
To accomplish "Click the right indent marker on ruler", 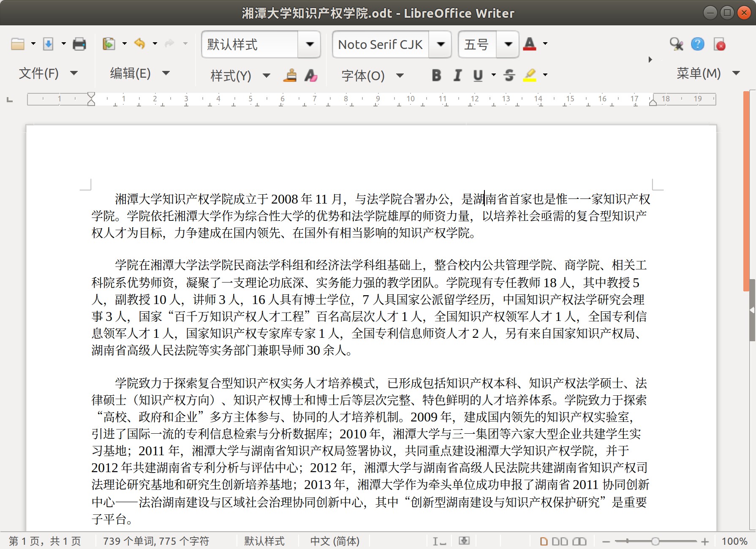I will coord(653,102).
